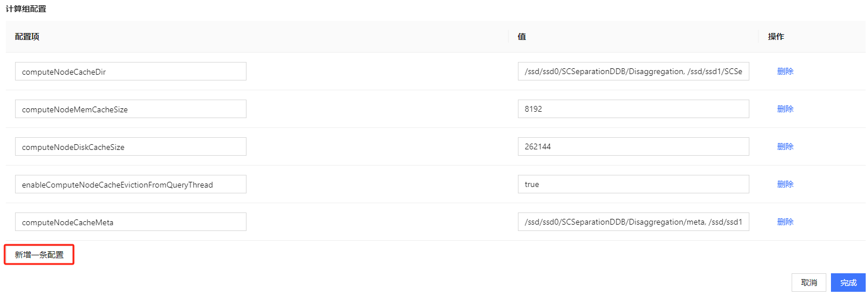Focus the enableComputeNodeCacheEvictionFromQueryThread name field
The width and height of the screenshot is (868, 297).
(x=130, y=184)
